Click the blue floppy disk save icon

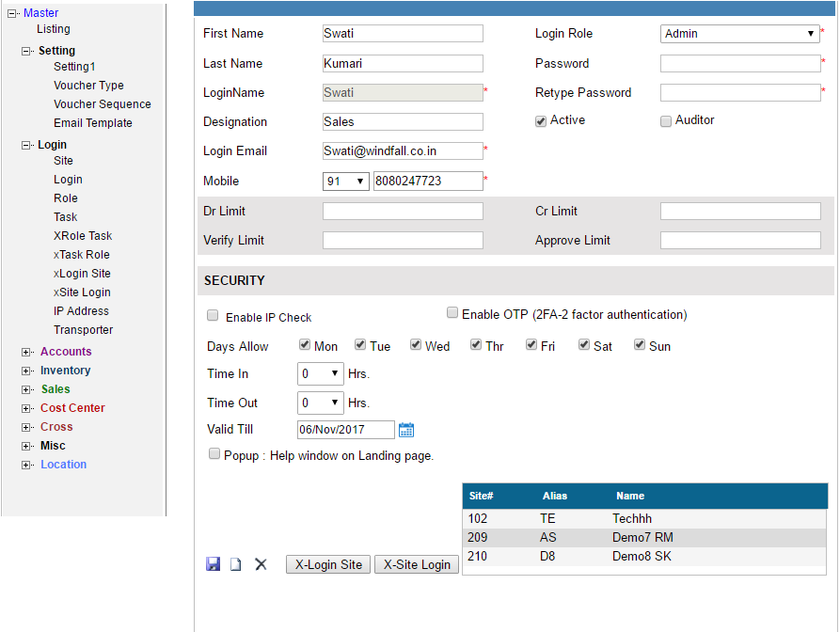point(213,564)
